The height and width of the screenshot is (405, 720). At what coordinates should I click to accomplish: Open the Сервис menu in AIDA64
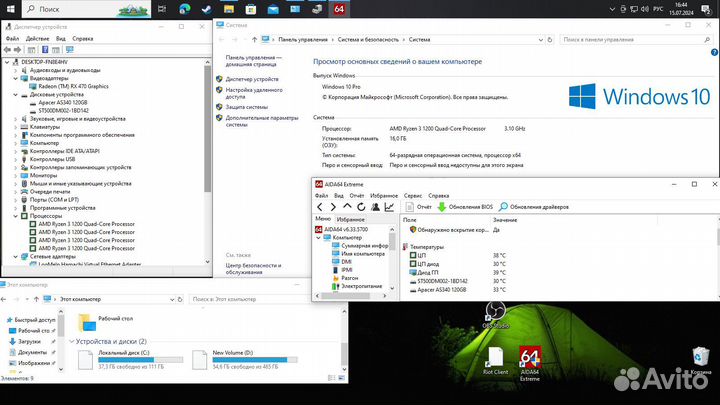click(x=413, y=196)
